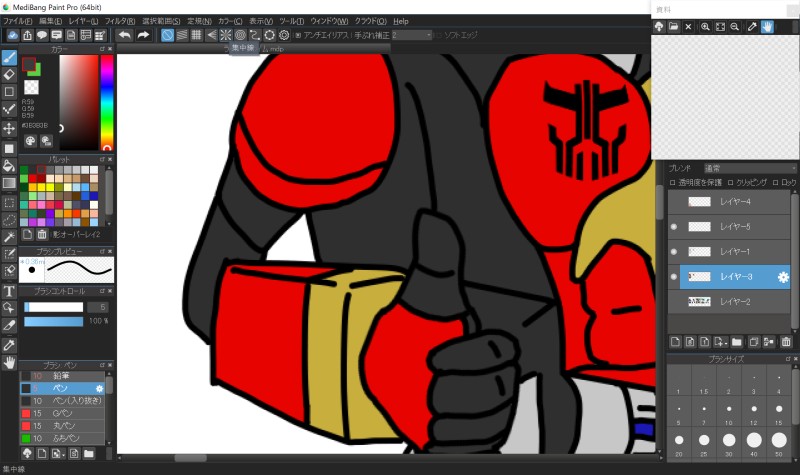
Task: Click the rainbow hue strip
Action: 107,103
